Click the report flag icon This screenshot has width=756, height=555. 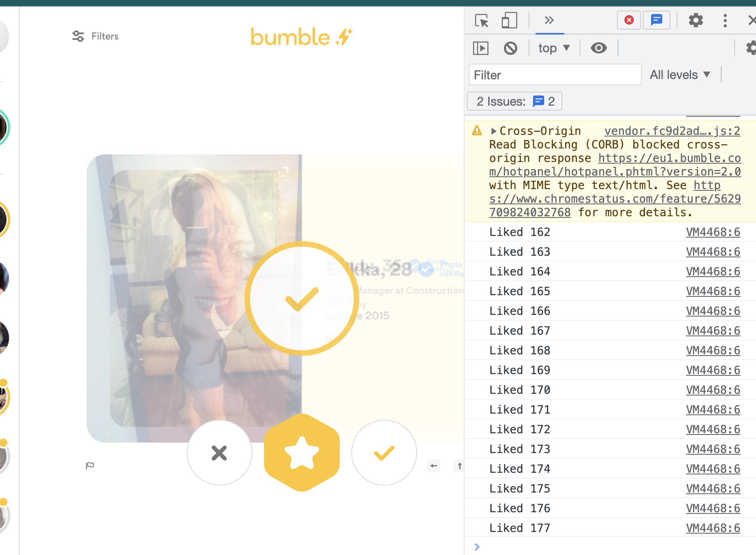point(90,465)
